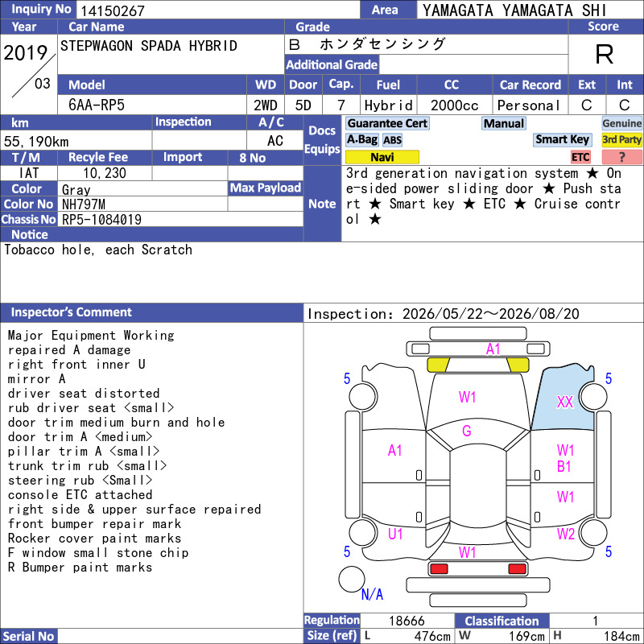644x644 pixels.
Task: Click the Guarantee Cert document badge
Action: pos(387,123)
